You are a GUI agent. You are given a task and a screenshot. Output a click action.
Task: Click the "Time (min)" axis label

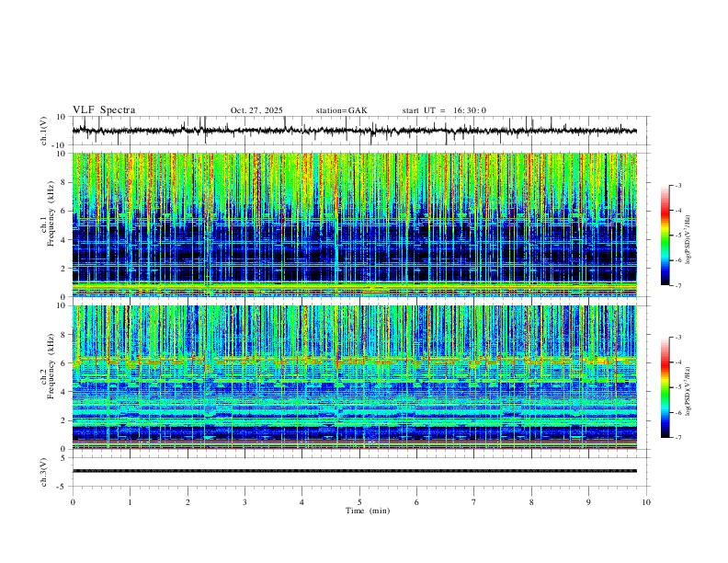[x=368, y=511]
